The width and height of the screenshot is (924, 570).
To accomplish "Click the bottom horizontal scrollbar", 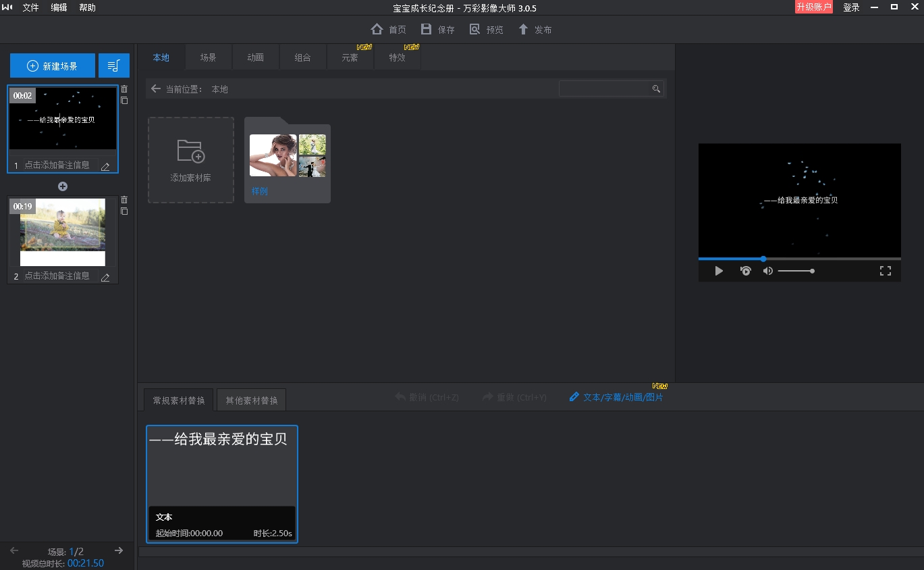I will 530,552.
